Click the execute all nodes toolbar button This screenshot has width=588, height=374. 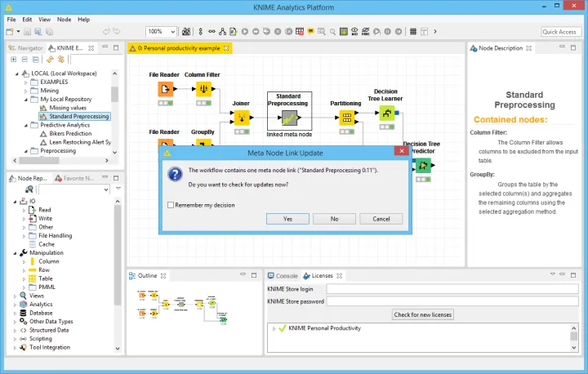point(256,32)
